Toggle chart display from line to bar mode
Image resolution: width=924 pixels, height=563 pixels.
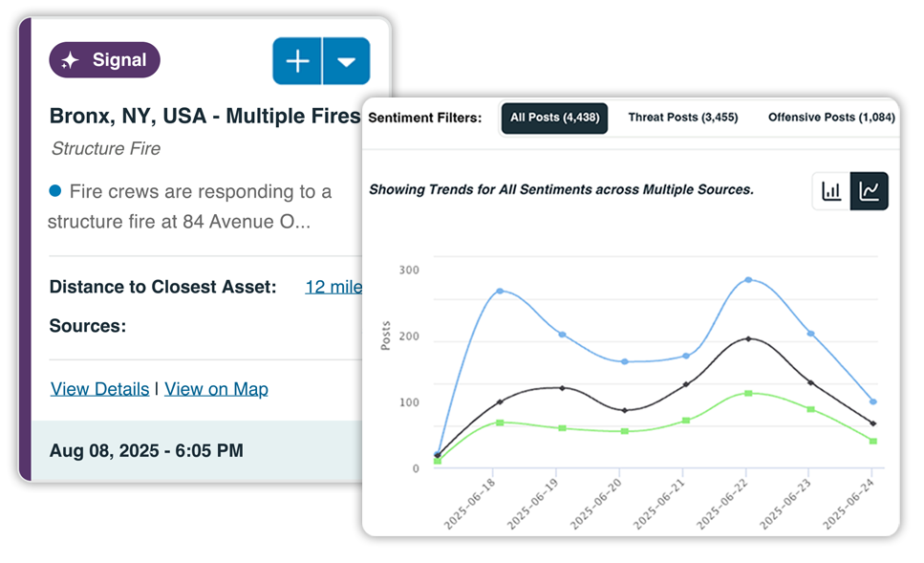tap(832, 190)
